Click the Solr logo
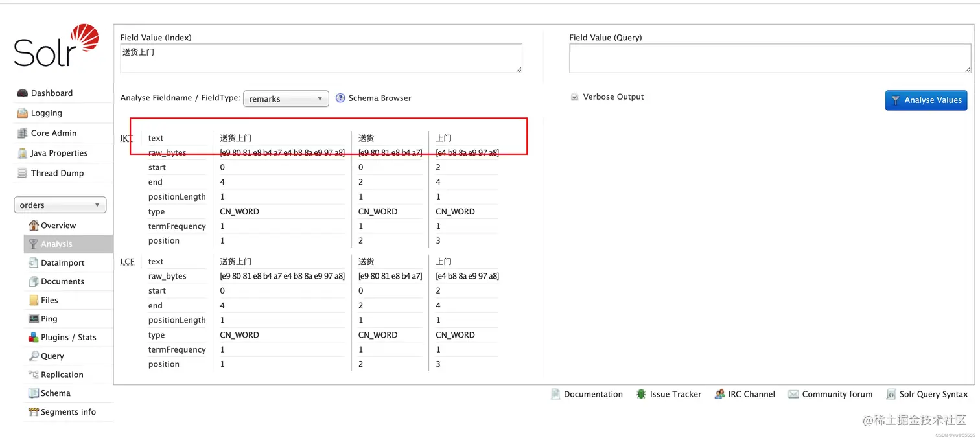Screen dimensions: 980x440 [56, 45]
